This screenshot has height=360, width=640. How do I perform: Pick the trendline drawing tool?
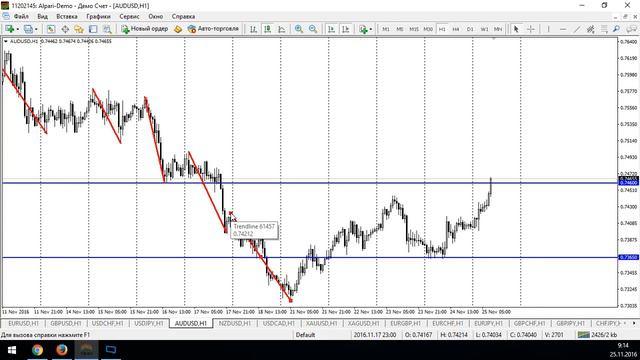[x=576, y=29]
